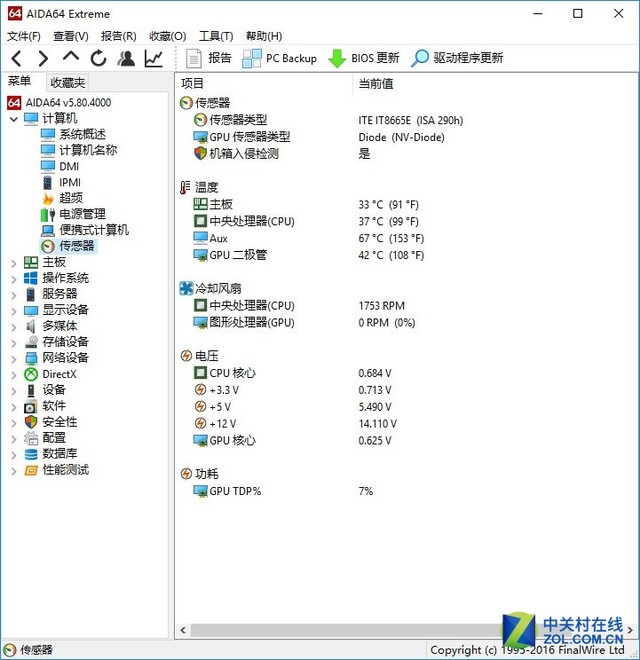Click the horizontal scrollbar left arrow
The image size is (640, 660).
[183, 630]
